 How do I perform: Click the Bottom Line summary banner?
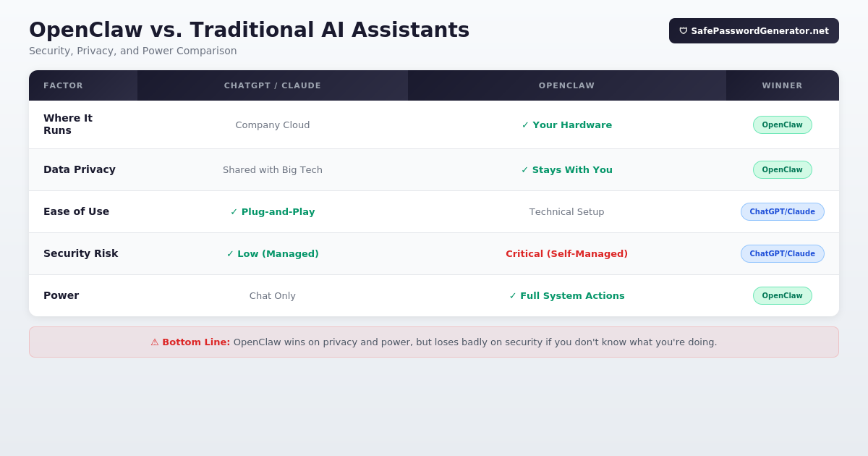434,342
